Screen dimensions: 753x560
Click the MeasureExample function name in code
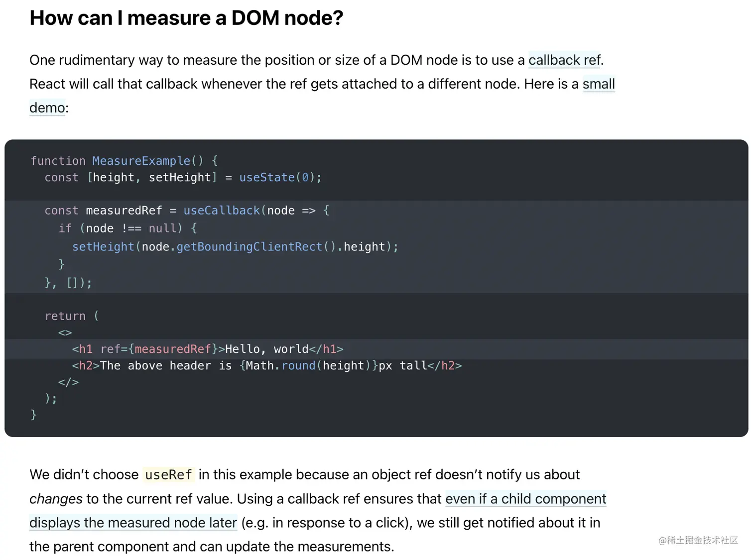[x=141, y=161]
